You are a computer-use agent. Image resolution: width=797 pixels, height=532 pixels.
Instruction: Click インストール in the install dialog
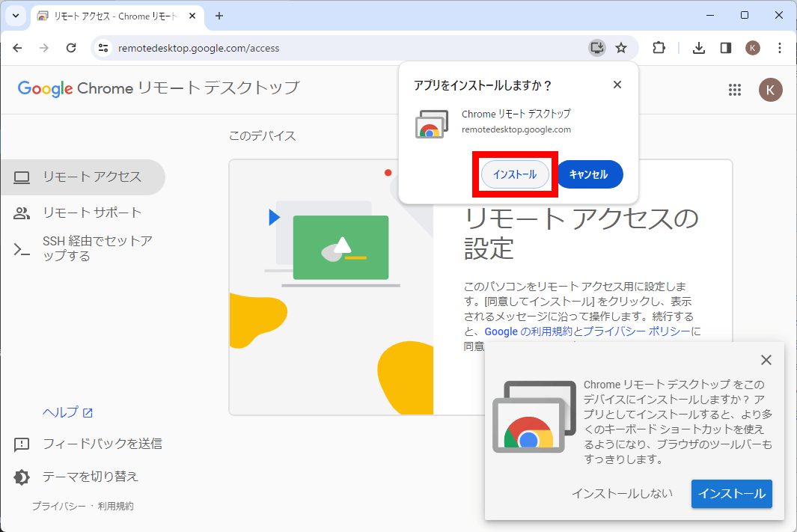pyautogui.click(x=514, y=174)
